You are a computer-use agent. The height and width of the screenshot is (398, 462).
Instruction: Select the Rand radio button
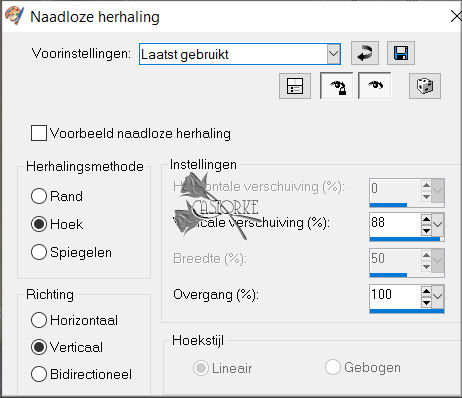click(x=39, y=196)
